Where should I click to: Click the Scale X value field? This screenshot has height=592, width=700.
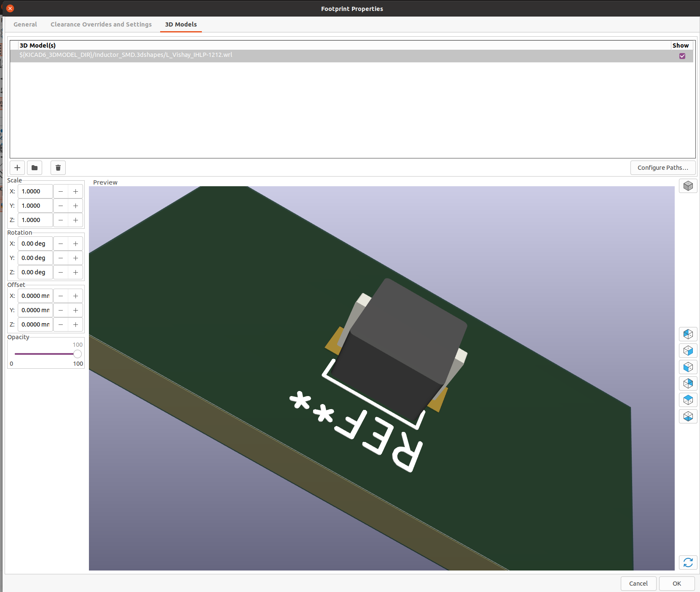point(35,191)
